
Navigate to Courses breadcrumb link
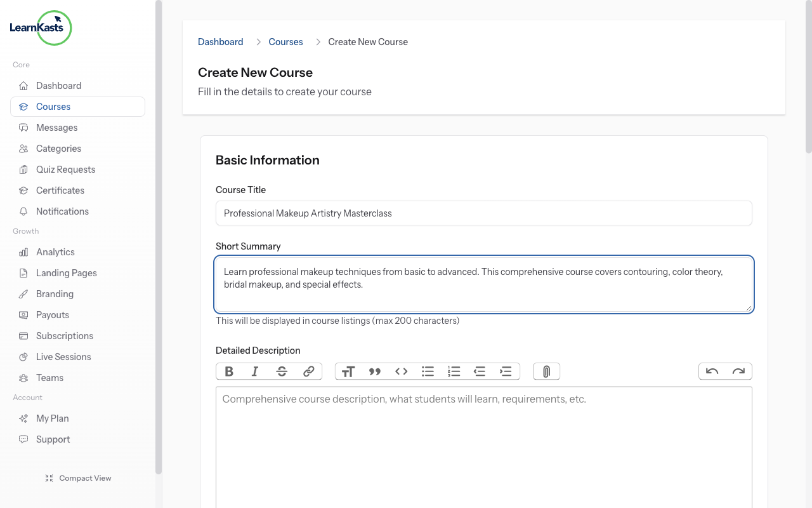[285, 42]
